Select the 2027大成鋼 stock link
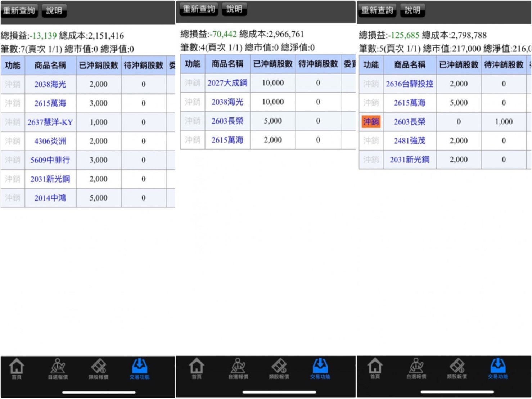Viewport: 532px width, 399px height. [x=227, y=83]
